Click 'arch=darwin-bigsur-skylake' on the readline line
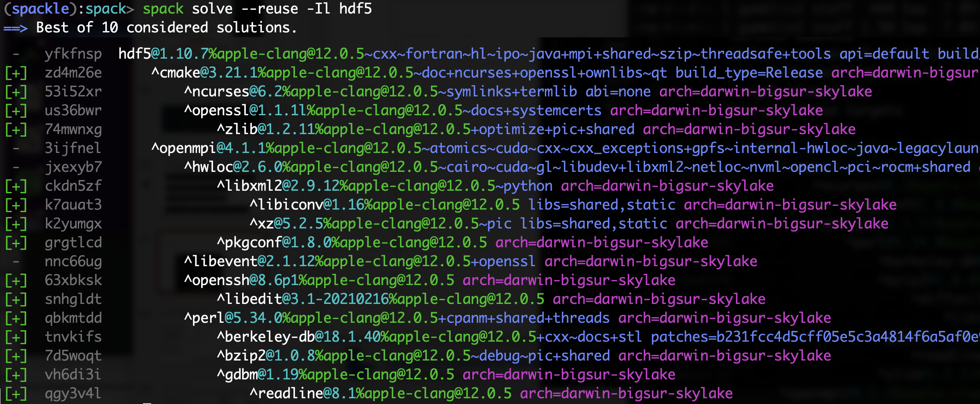The height and width of the screenshot is (404, 980). pyautogui.click(x=626, y=393)
